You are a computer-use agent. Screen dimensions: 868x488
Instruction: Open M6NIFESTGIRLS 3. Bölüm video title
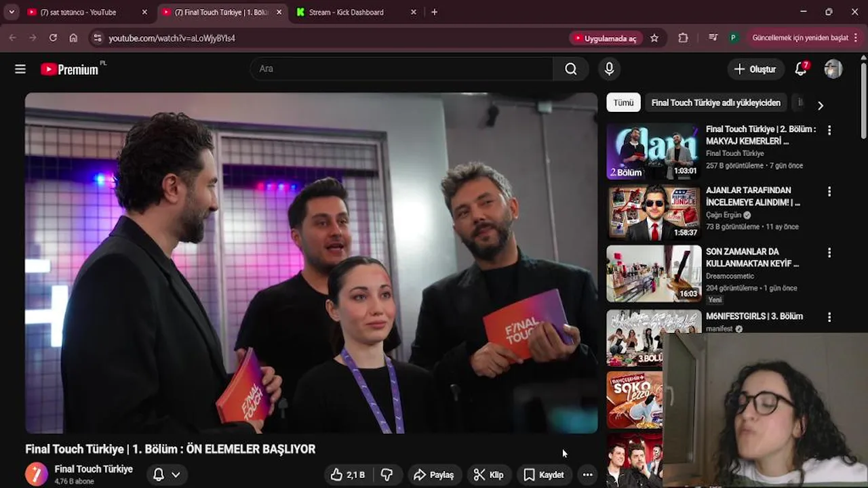[x=754, y=316]
